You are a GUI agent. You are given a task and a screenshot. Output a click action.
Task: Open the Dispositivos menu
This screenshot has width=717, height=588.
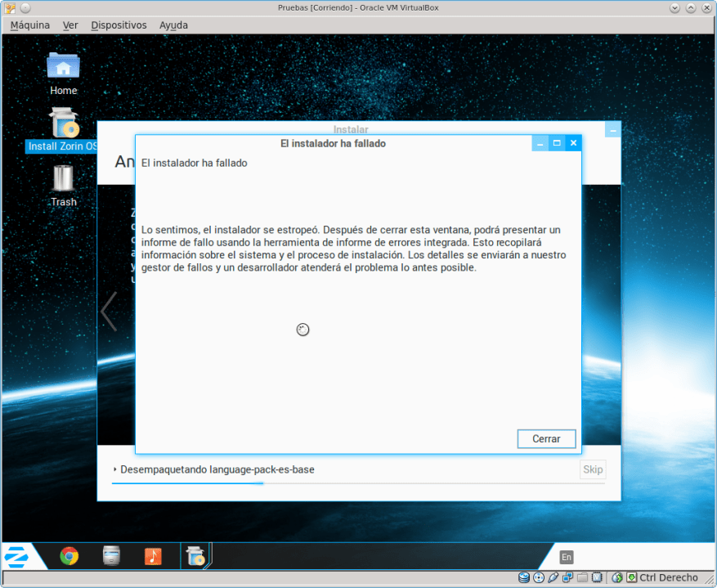[x=119, y=25]
